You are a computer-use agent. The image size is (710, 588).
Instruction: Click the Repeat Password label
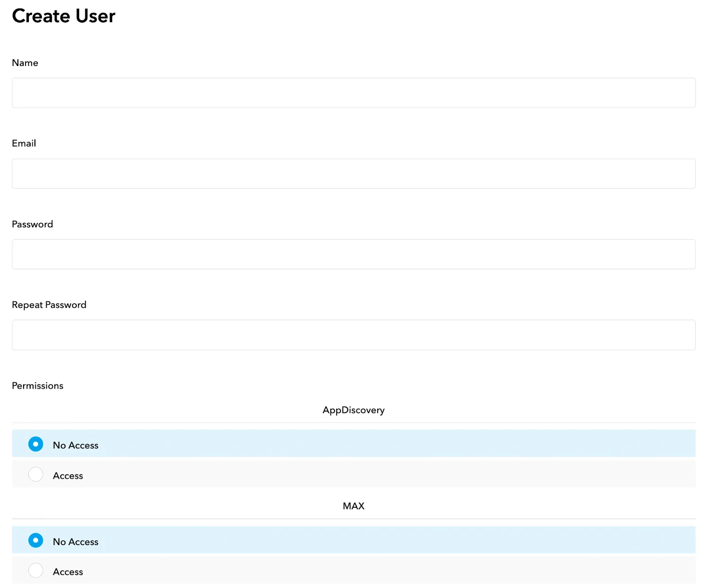49,305
